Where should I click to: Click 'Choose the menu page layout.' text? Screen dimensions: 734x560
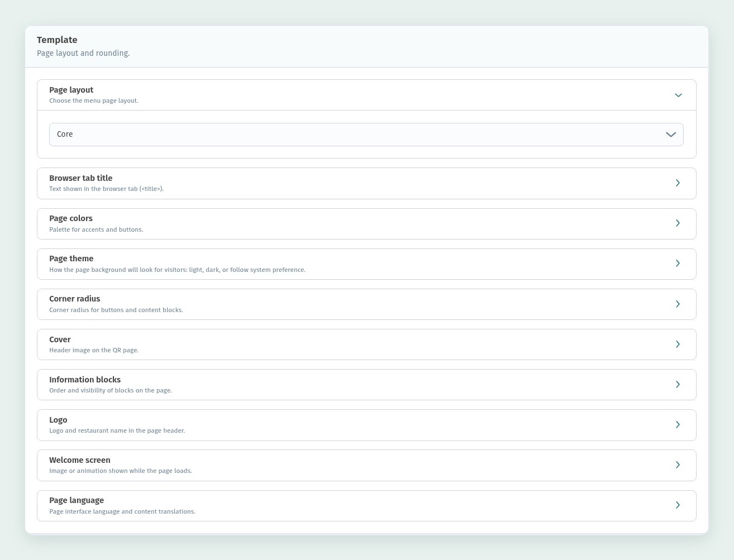tap(94, 100)
